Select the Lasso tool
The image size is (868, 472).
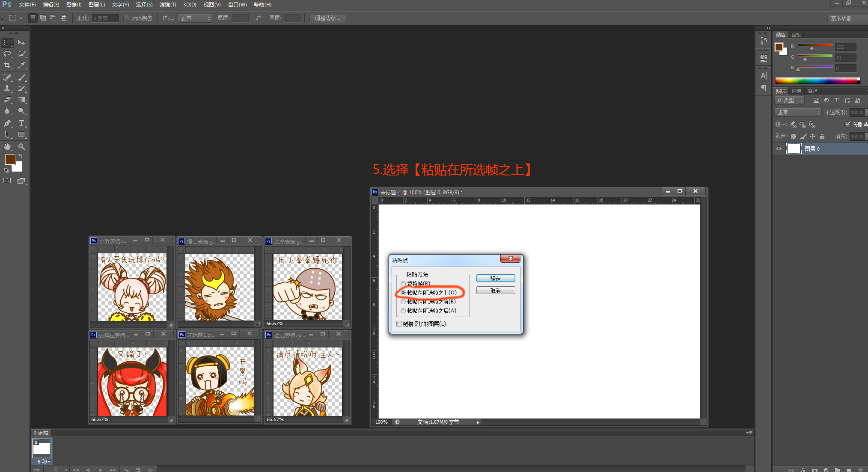(x=7, y=54)
